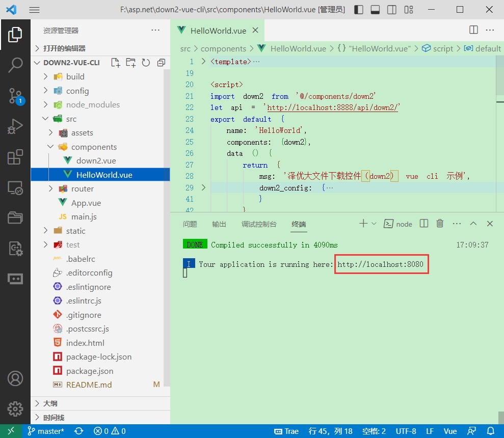Open the master branch in status bar
The height and width of the screenshot is (438, 504).
click(x=46, y=431)
